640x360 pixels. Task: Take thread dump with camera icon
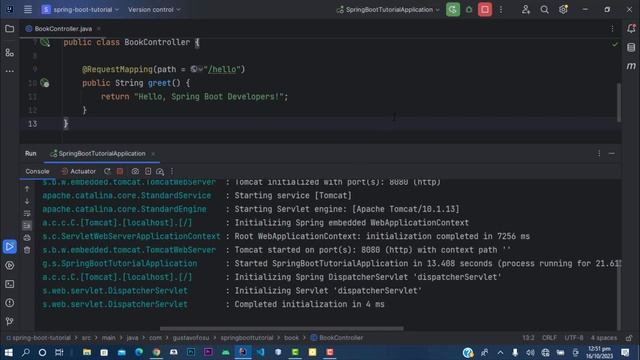click(x=135, y=171)
